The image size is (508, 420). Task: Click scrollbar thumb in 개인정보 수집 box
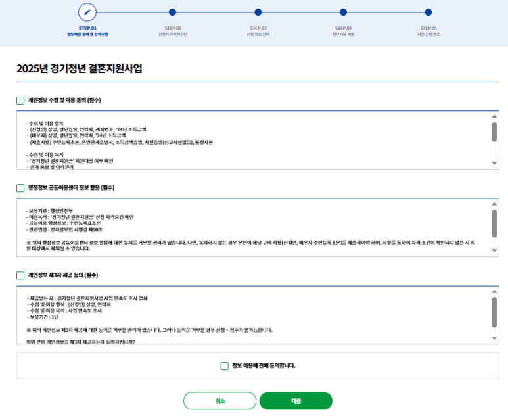pyautogui.click(x=494, y=132)
